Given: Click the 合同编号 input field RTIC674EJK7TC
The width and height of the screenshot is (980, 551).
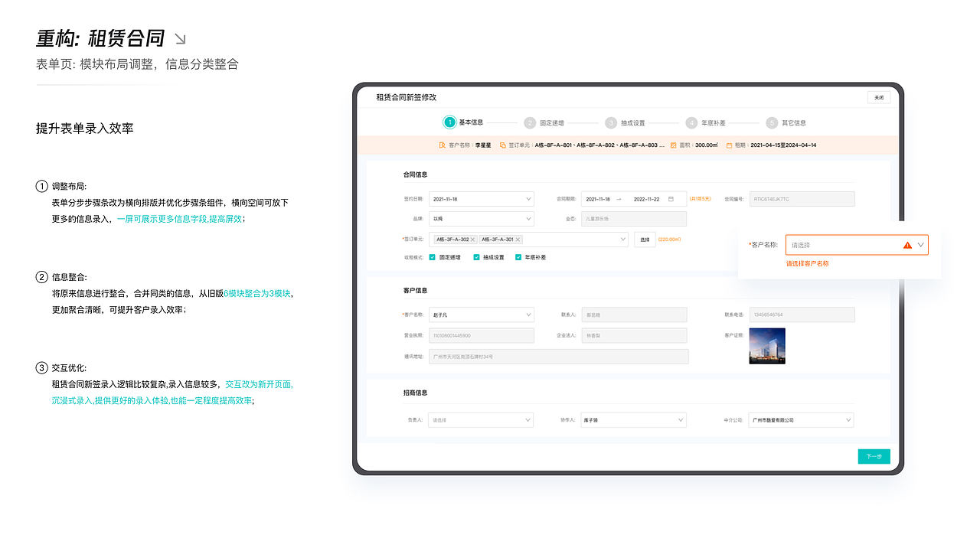Looking at the screenshot, I should (x=802, y=198).
